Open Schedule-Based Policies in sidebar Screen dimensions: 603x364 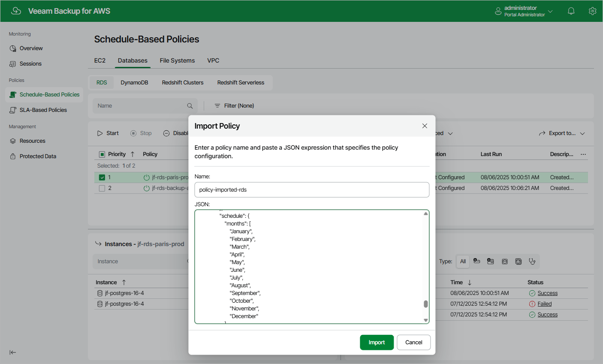[x=44, y=95]
